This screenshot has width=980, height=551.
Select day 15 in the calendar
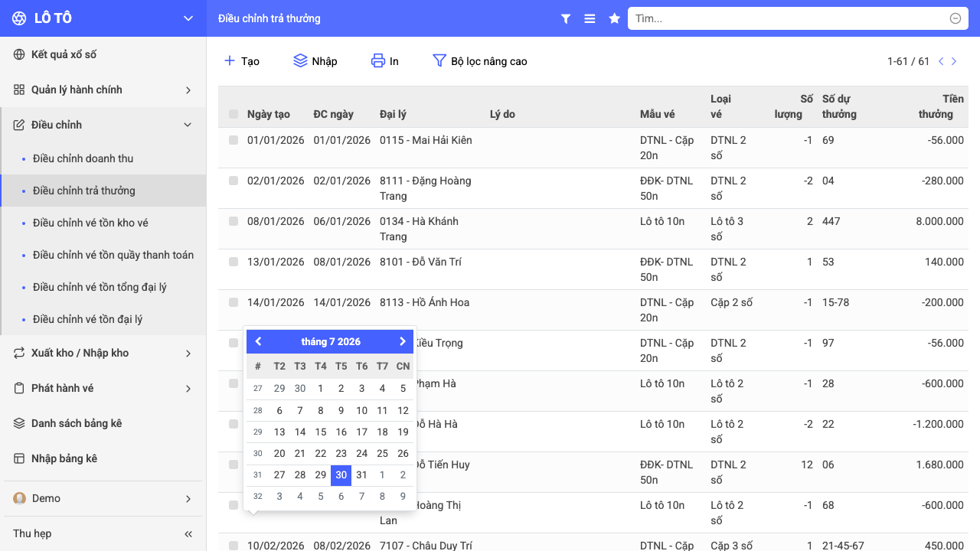pos(321,432)
